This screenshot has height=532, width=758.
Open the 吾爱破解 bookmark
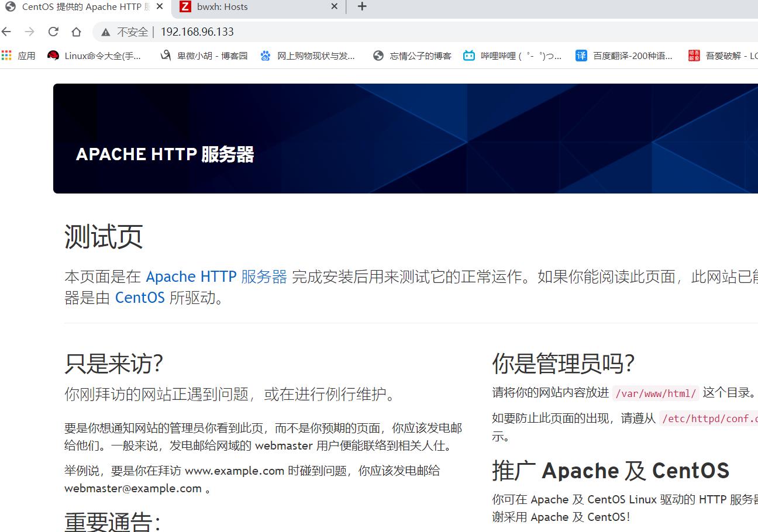[723, 56]
